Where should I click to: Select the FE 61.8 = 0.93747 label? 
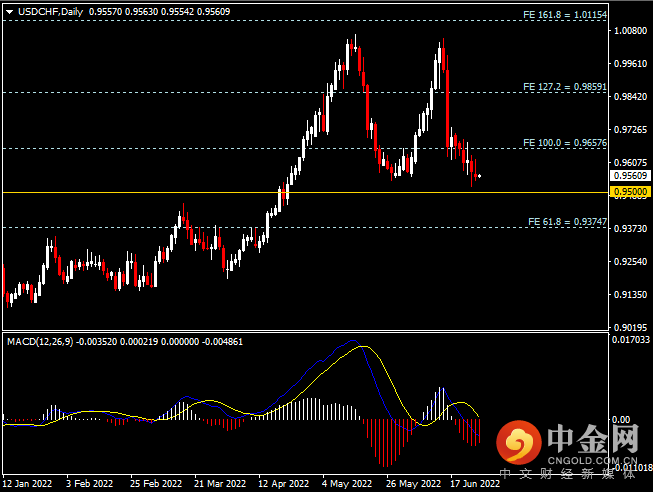click(x=567, y=222)
